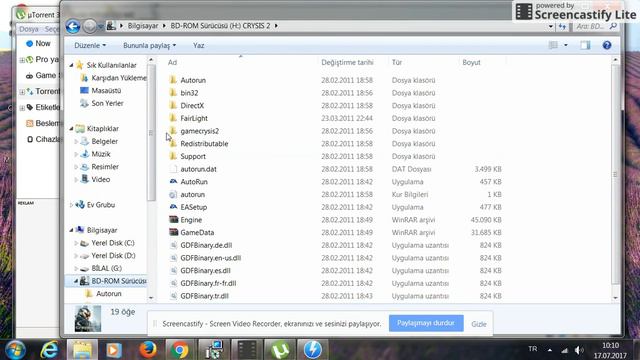The height and width of the screenshot is (360, 640).
Task: Open the Düzenle menu
Action: point(90,45)
